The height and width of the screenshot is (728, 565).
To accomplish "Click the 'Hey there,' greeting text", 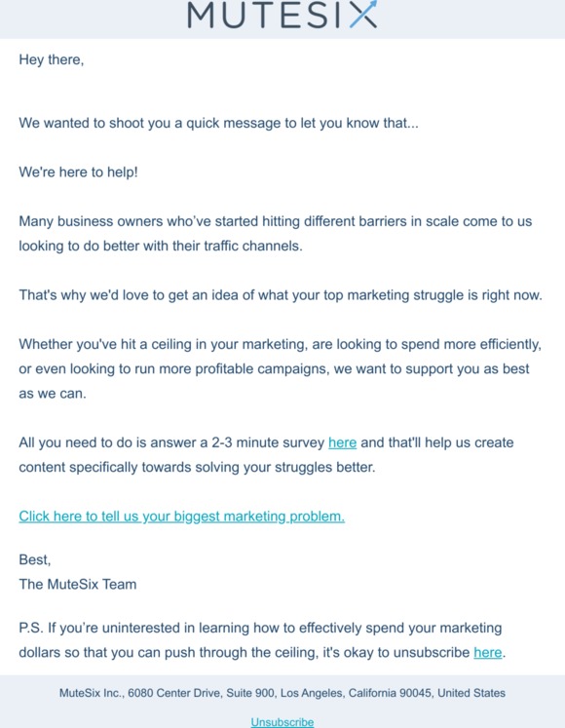I will tap(51, 59).
